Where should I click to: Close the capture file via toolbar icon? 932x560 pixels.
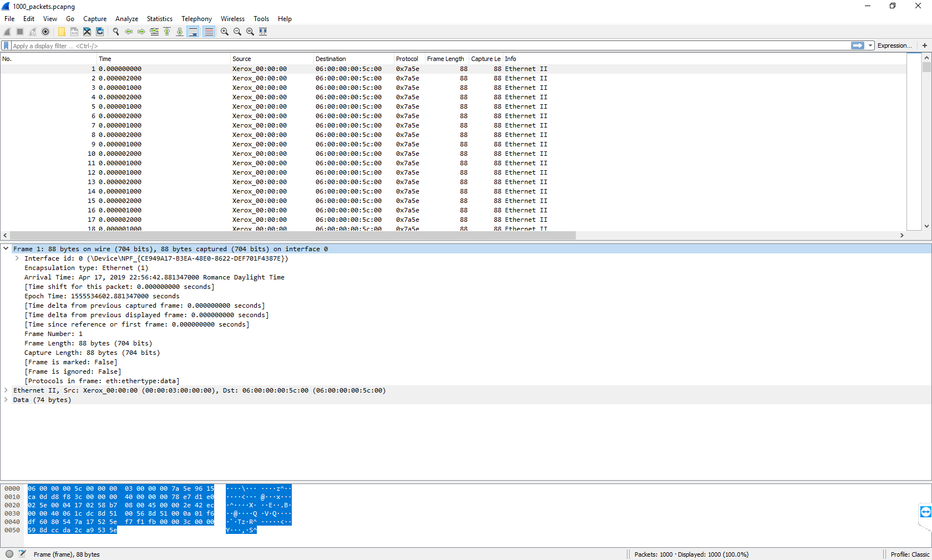click(x=87, y=32)
